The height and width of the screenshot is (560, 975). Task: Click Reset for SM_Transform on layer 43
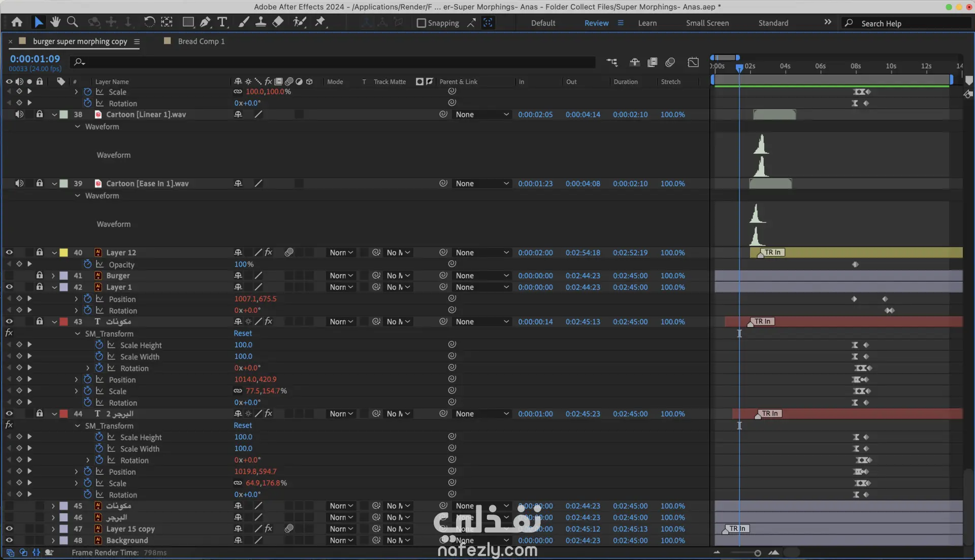[x=243, y=333]
